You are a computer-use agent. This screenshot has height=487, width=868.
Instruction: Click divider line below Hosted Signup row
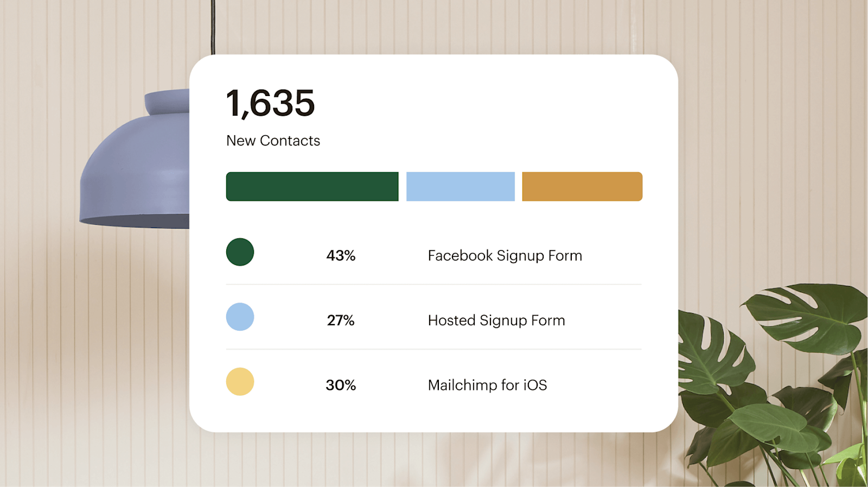(433, 349)
